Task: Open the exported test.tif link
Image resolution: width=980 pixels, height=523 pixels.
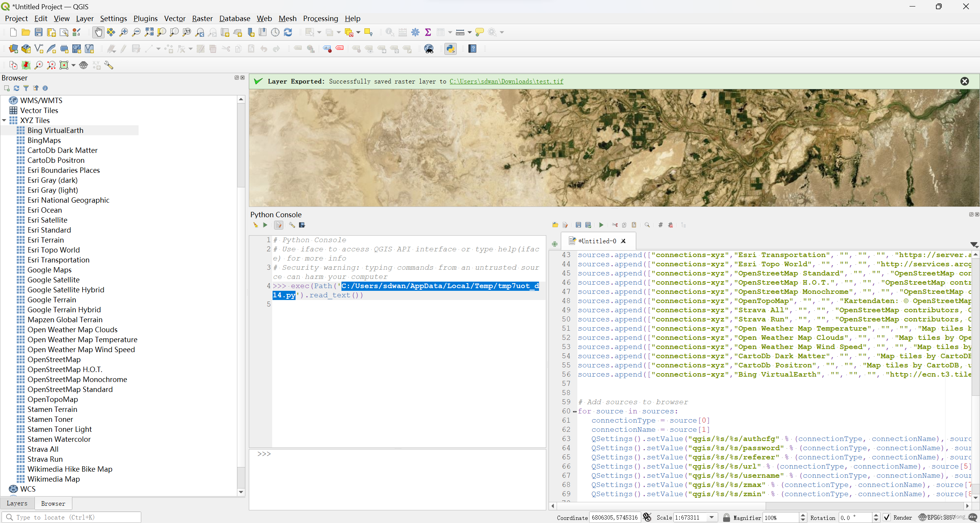Action: 506,81
